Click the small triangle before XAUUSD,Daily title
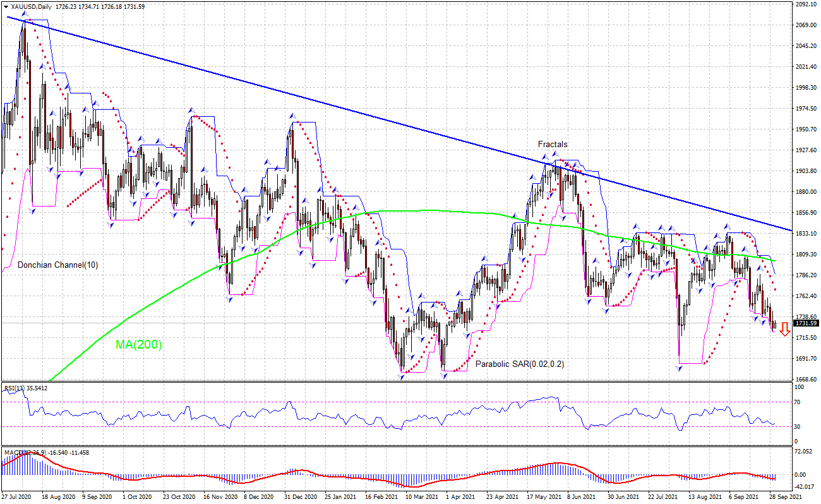821x504 pixels. point(6,6)
